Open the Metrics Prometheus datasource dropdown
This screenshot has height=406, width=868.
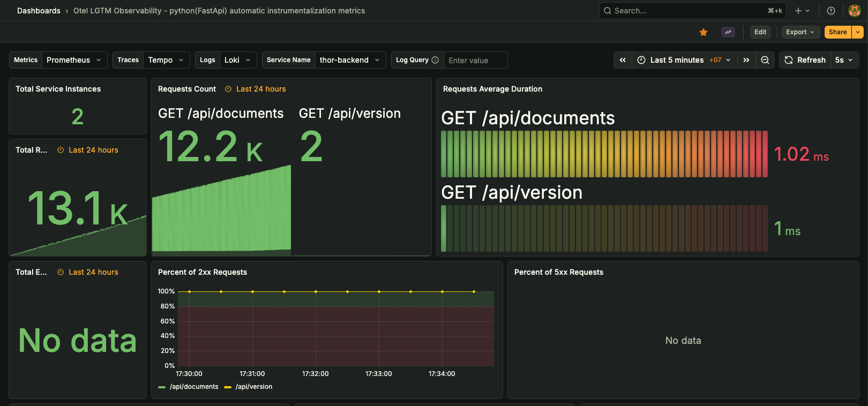(74, 60)
